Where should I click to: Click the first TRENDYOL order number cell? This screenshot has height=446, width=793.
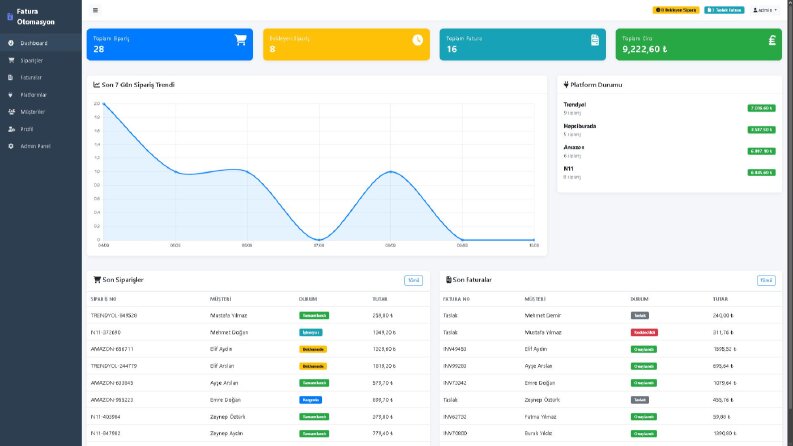click(114, 316)
